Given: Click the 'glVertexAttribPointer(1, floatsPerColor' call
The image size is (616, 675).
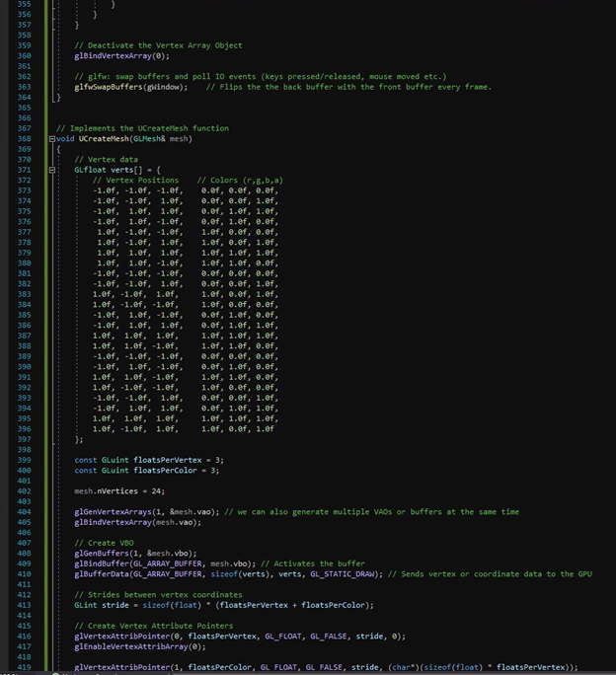Looking at the screenshot, I should pyautogui.click(x=326, y=667).
